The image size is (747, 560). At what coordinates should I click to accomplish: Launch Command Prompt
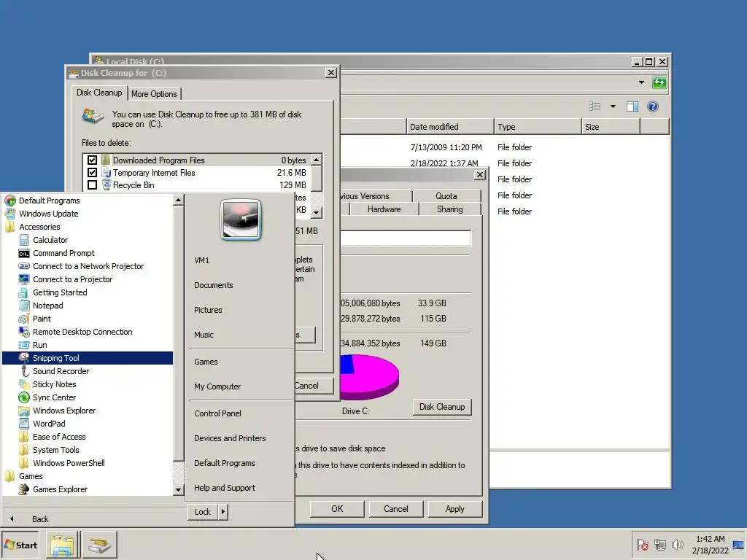[x=88, y=253]
